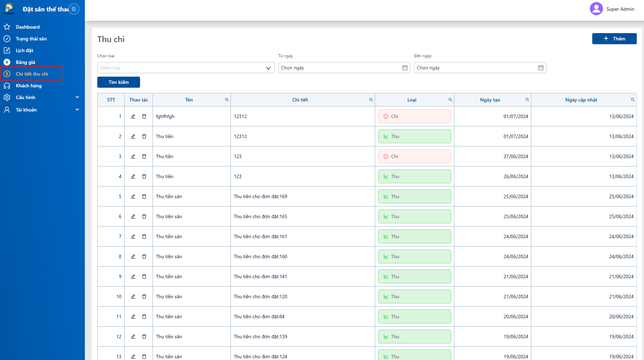This screenshot has height=360, width=644.
Task: Edit row 2 Thu tiền entry
Action: pos(133,136)
